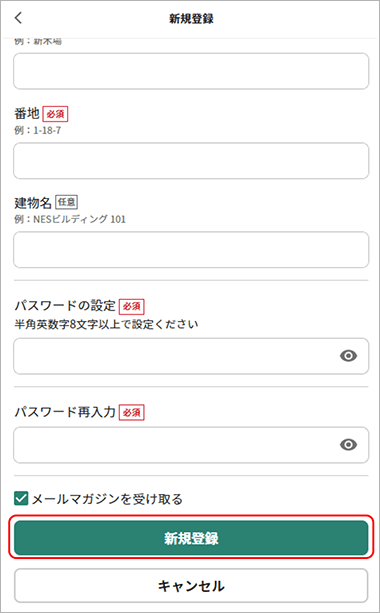380x613 pixels.
Task: Select the パスワードの設定 input box
Action: pyautogui.click(x=191, y=356)
